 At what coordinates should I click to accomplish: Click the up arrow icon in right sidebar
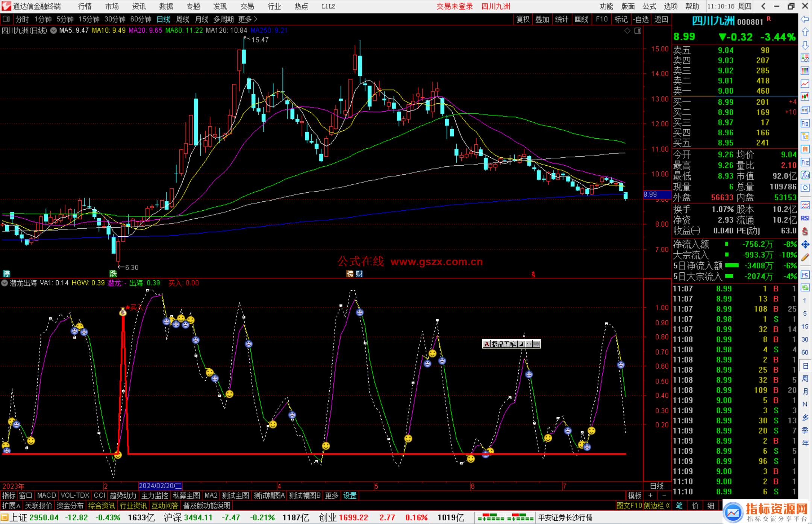(805, 32)
